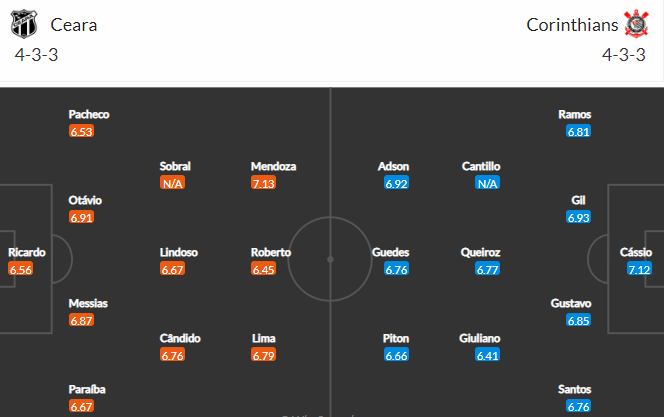Viewport: 664px width, 417px height.
Task: Select Mendoza's 7.13 rating badge
Action: [263, 183]
